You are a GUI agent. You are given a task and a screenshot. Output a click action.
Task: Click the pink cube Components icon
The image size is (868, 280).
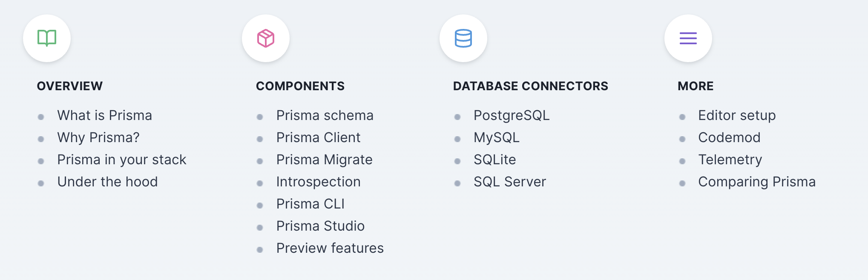coord(266,38)
